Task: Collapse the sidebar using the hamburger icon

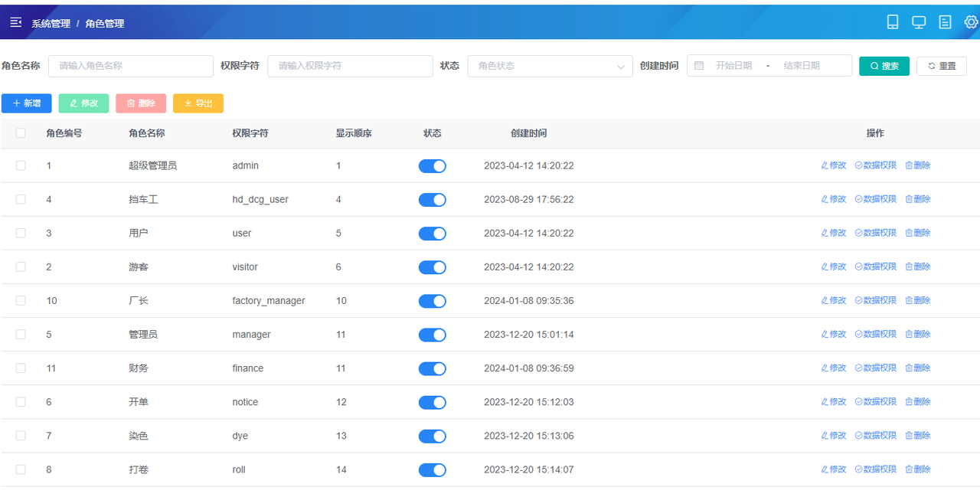Action: (x=15, y=22)
